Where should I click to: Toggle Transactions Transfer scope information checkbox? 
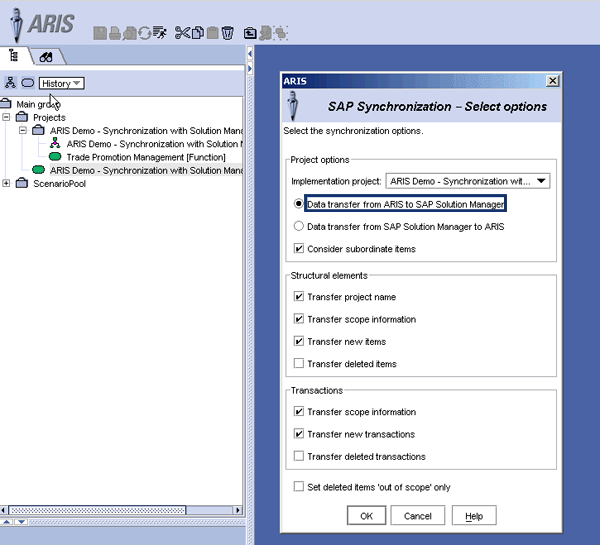pyautogui.click(x=299, y=411)
